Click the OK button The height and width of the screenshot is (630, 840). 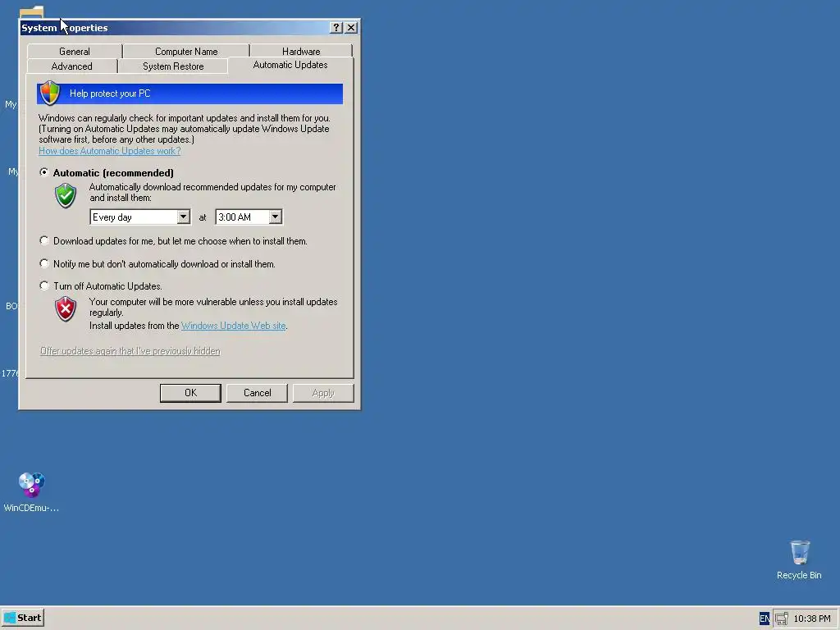point(190,393)
